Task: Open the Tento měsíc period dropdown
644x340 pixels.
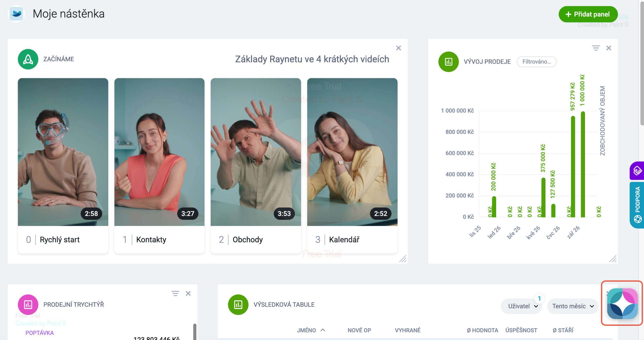Action: pos(573,306)
